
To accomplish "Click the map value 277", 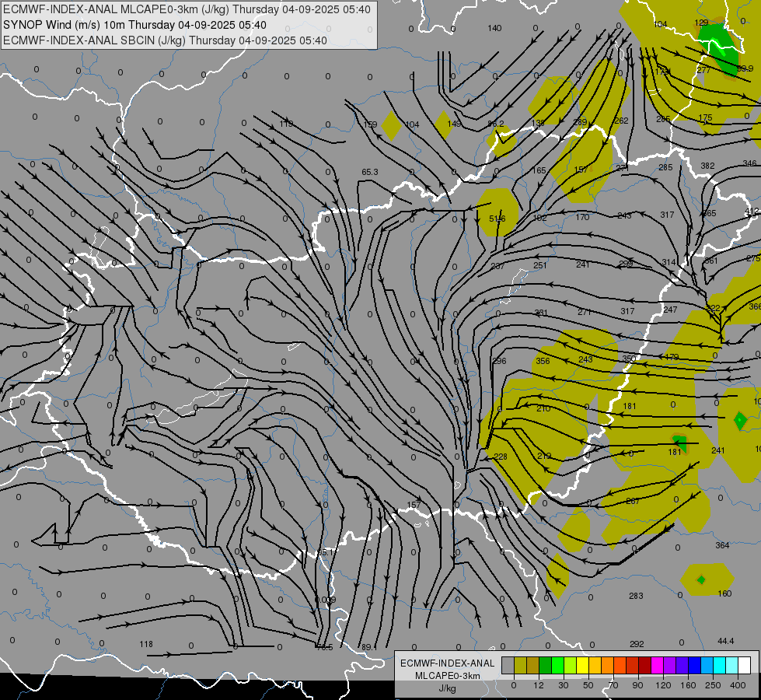I will pyautogui.click(x=703, y=70).
